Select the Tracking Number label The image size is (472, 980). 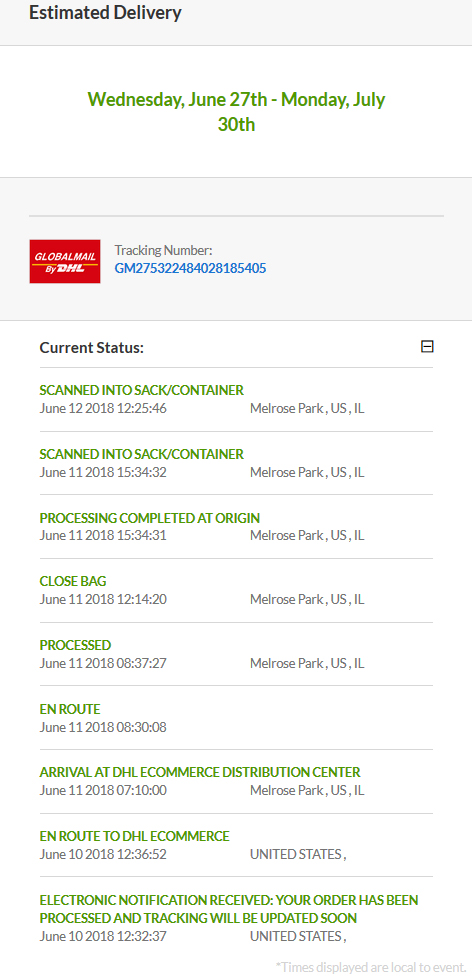click(x=164, y=251)
